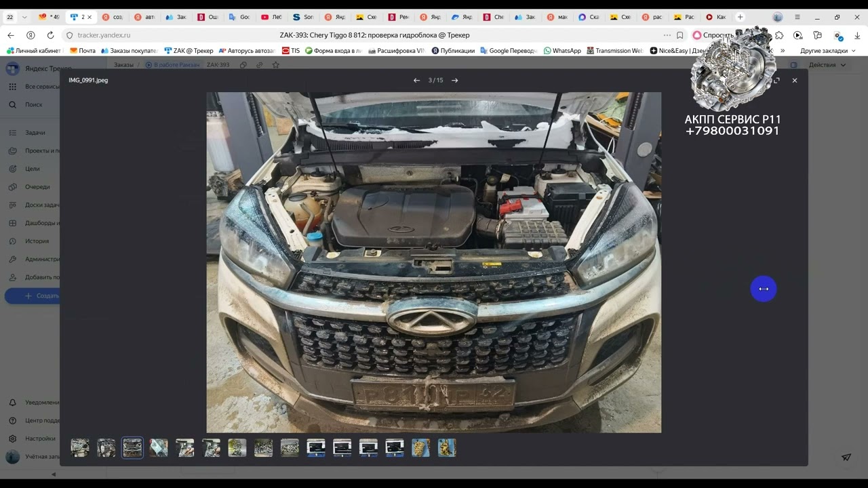Go to the previous image in the viewer
This screenshot has height=488, width=868.
pyautogui.click(x=416, y=80)
